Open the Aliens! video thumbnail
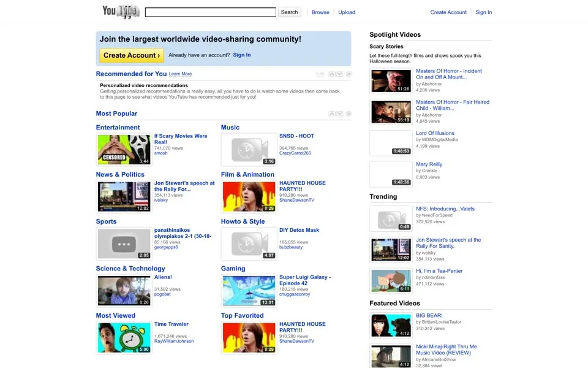 [x=124, y=291]
